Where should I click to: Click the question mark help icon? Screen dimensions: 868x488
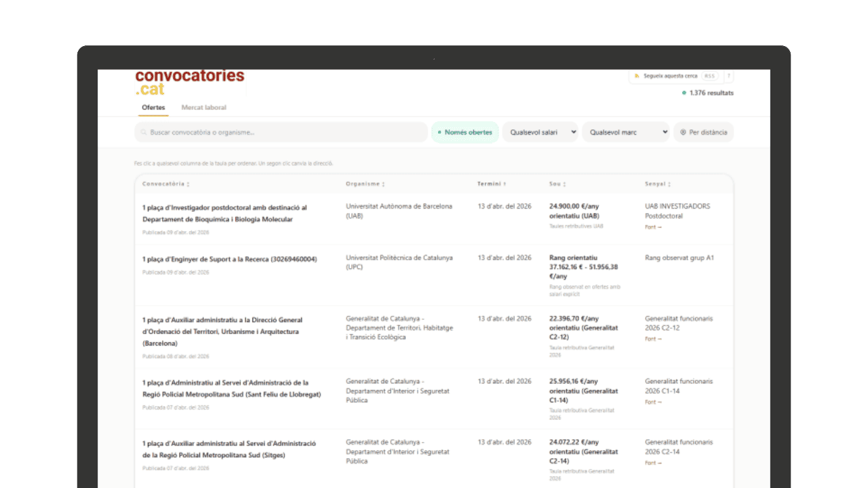click(729, 76)
